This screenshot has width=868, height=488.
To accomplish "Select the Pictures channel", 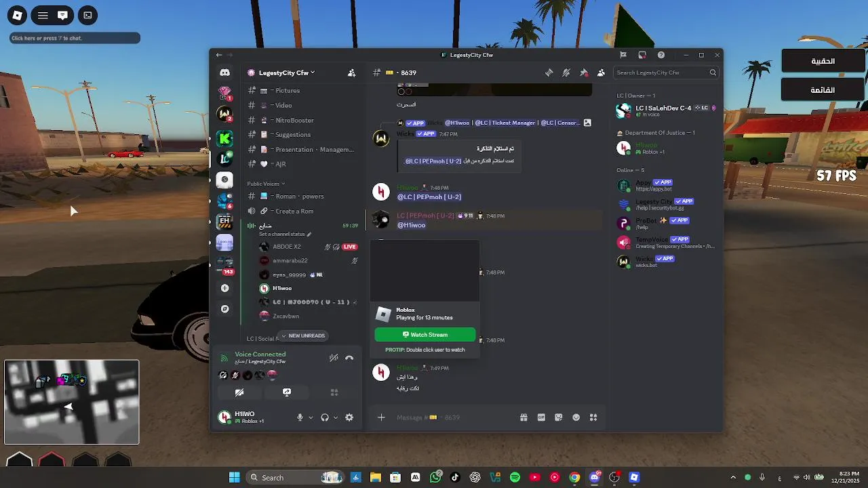I will 302,90.
